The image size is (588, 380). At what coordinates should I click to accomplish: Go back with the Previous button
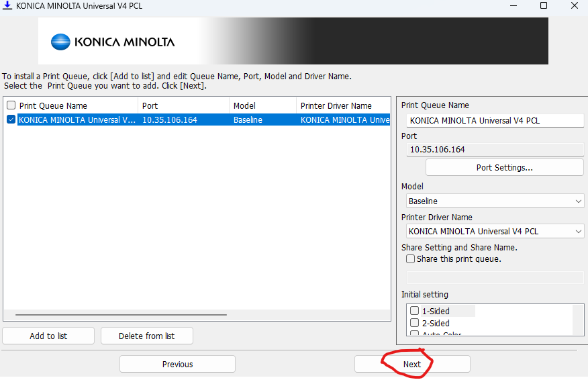pos(177,364)
